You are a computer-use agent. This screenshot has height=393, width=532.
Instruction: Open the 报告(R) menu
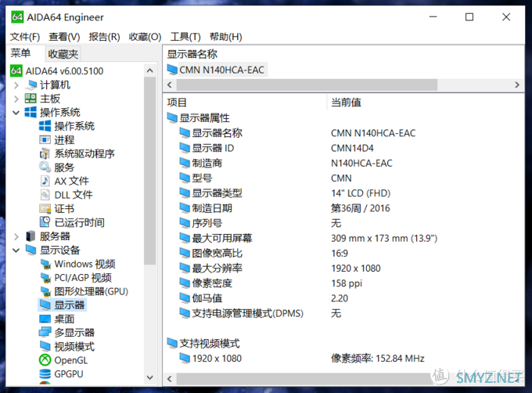point(104,37)
